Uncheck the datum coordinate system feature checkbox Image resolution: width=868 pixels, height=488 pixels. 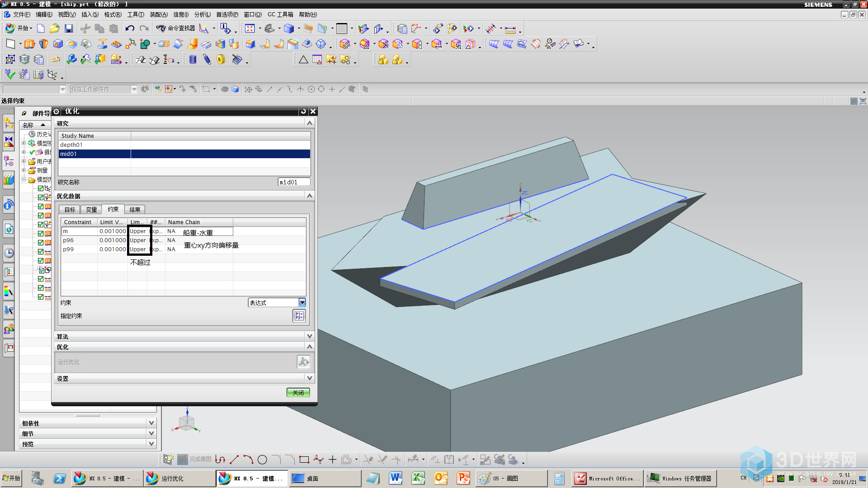coord(41,188)
